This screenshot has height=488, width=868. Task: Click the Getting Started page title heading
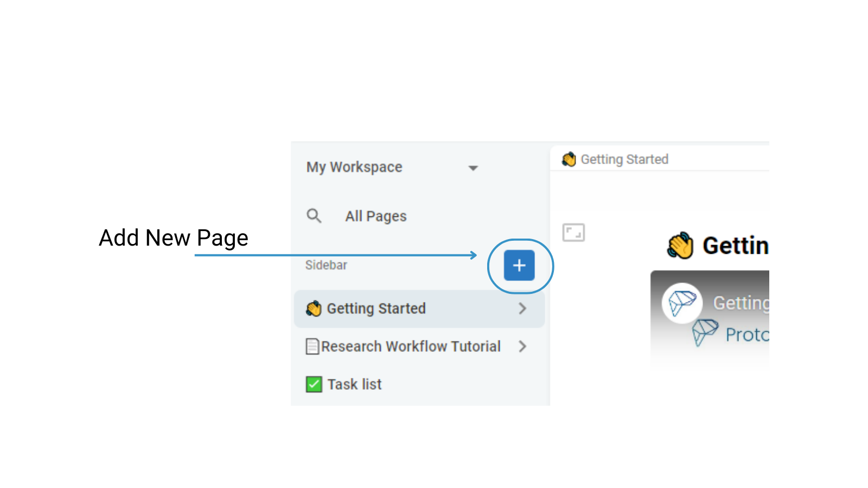tap(735, 246)
